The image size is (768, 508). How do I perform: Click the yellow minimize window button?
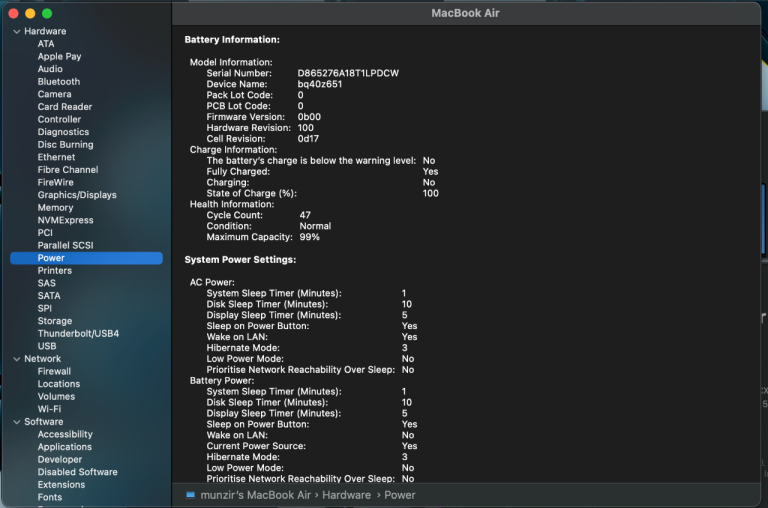(30, 14)
